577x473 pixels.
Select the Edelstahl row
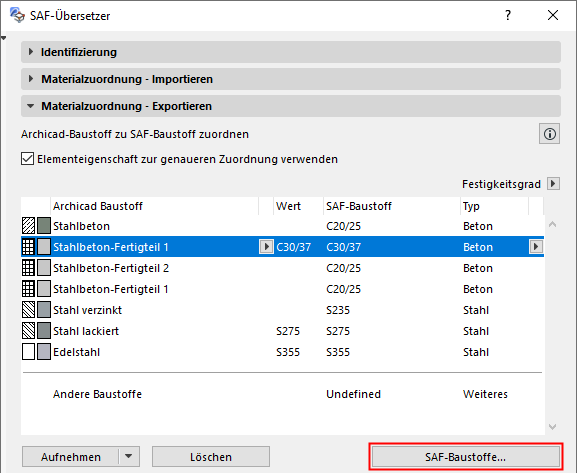click(x=282, y=352)
